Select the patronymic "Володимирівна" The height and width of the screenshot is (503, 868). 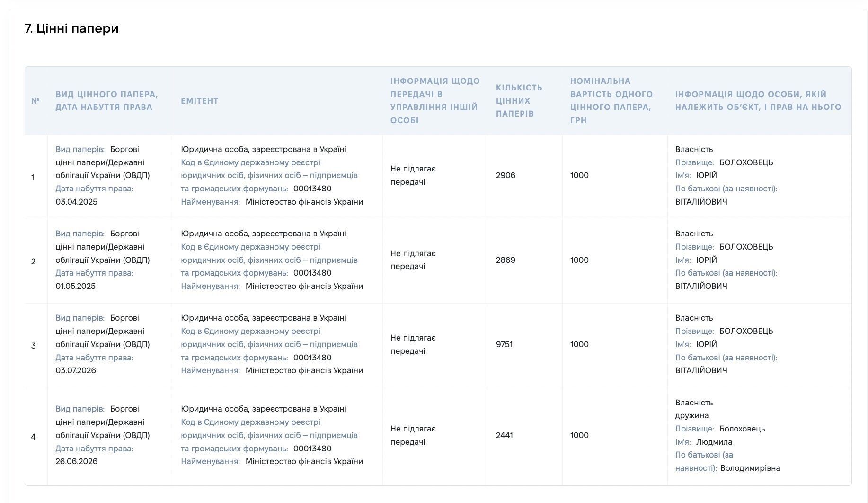pos(750,468)
